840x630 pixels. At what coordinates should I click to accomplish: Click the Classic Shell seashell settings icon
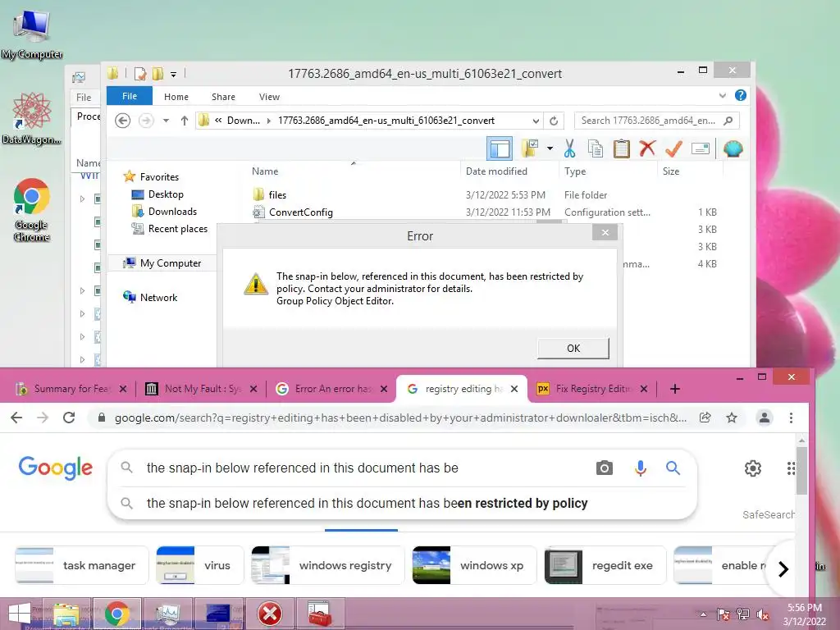point(733,148)
